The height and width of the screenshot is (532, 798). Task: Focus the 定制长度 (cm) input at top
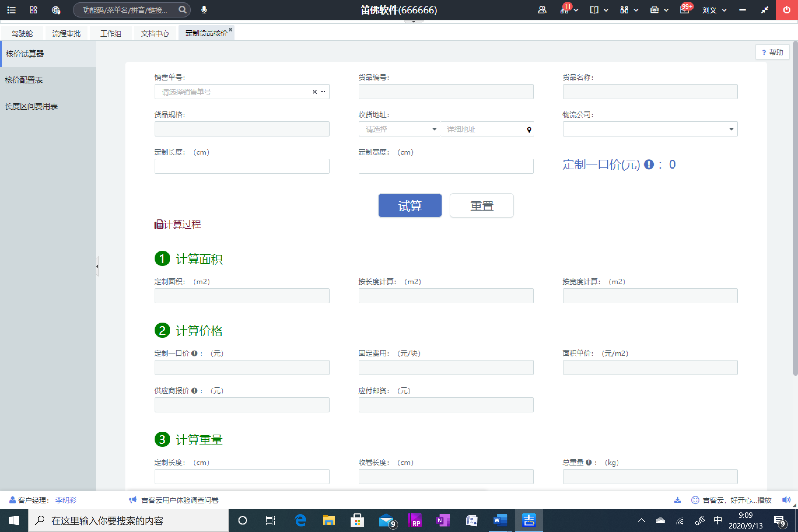click(x=242, y=166)
